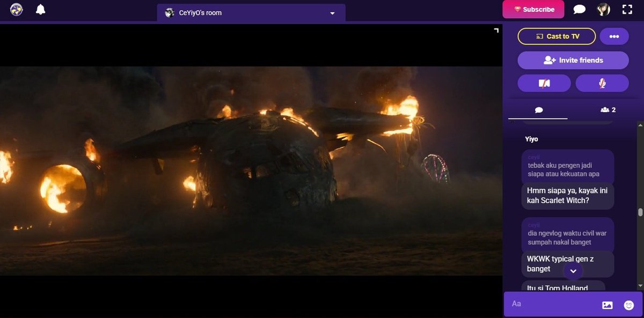Click the video collapse corner icon
The image size is (644, 318).
496,30
